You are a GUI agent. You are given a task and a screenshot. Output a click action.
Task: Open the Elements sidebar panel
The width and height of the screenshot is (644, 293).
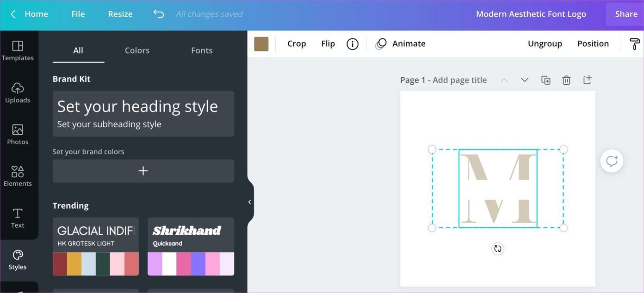pos(18,176)
